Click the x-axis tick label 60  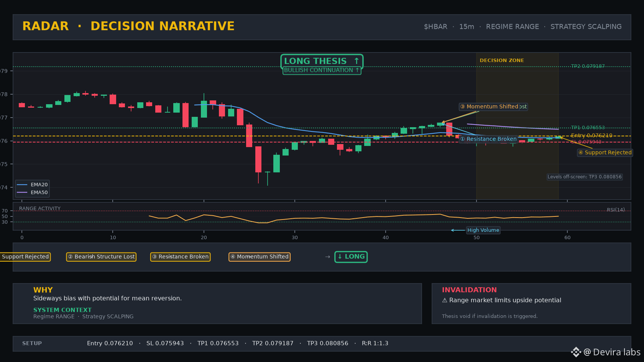click(x=567, y=238)
